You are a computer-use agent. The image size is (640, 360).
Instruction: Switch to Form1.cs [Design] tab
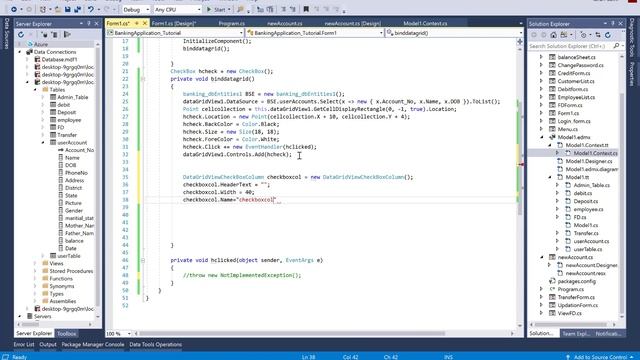pyautogui.click(x=174, y=24)
